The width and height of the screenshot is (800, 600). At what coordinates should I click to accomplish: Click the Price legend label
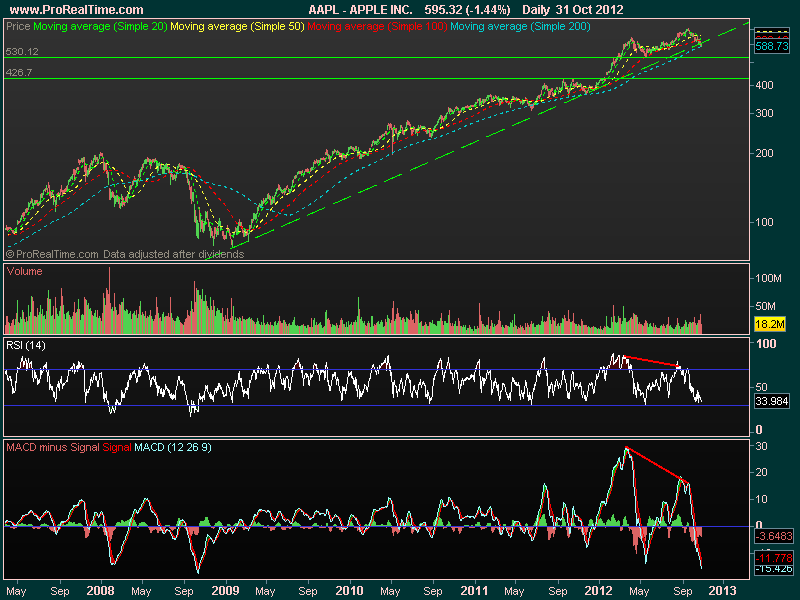[x=18, y=26]
